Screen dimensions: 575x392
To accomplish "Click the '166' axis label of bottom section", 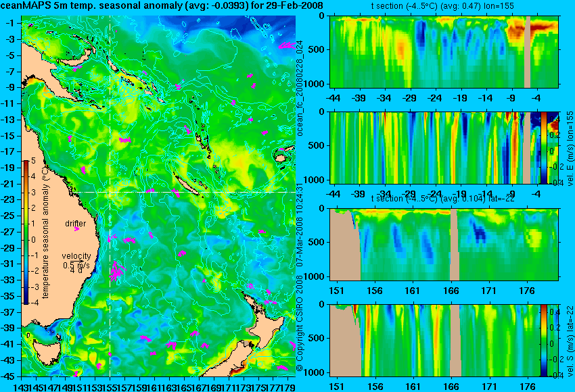I will (x=451, y=387).
